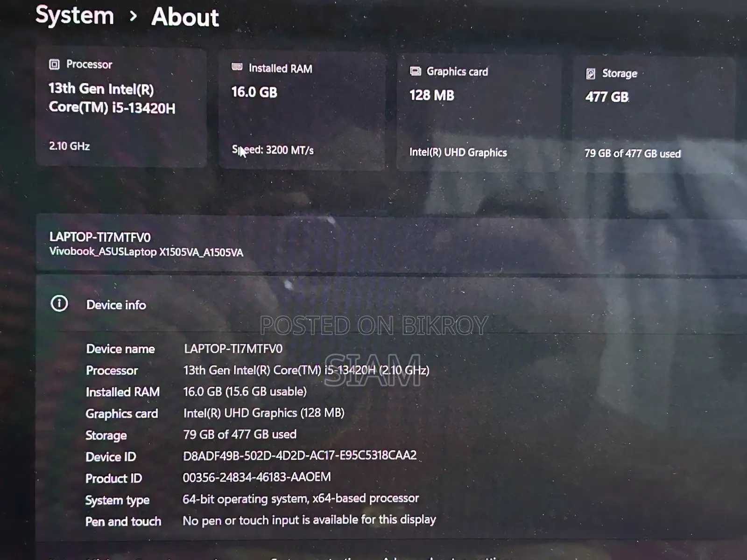This screenshot has width=747, height=560.
Task: Select '79 GB of 477 GB used' row value
Action: [240, 434]
